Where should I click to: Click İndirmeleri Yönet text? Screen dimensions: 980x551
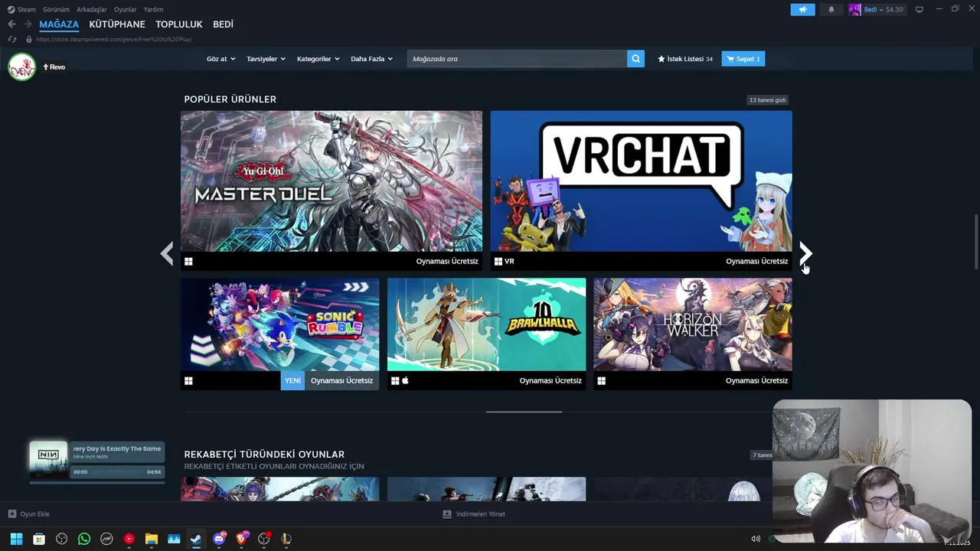pos(481,514)
